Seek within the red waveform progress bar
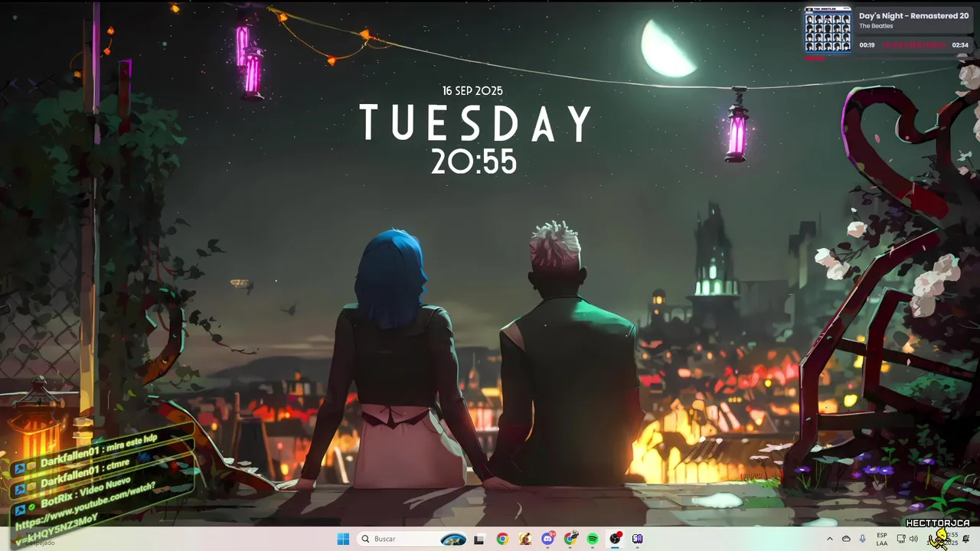 [x=914, y=45]
